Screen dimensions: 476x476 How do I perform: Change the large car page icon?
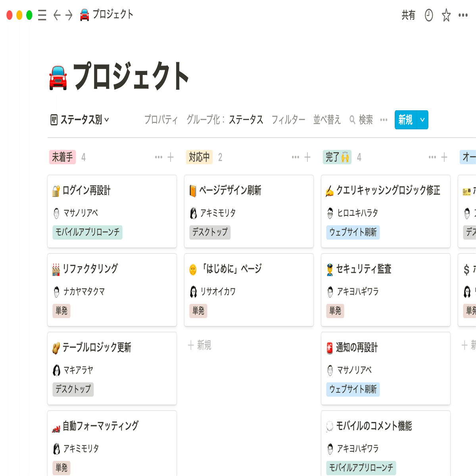point(58,78)
